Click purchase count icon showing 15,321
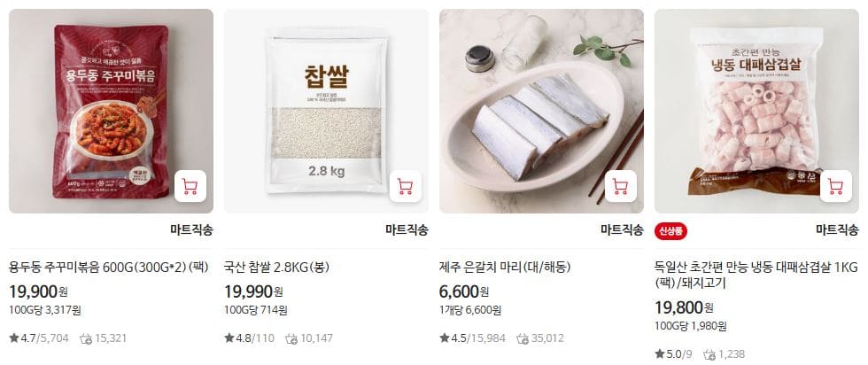Image resolution: width=868 pixels, height=365 pixels. click(x=86, y=338)
